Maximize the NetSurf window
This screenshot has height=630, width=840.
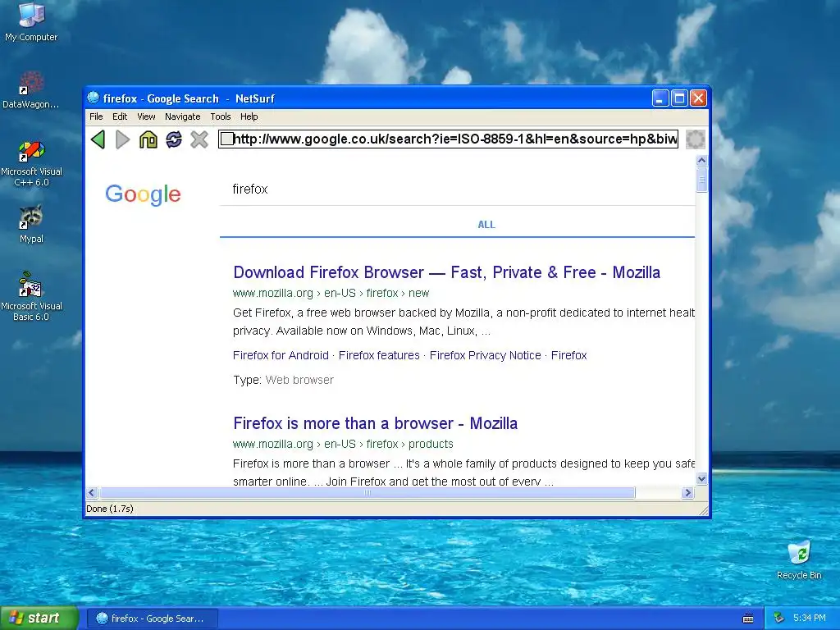(x=679, y=98)
